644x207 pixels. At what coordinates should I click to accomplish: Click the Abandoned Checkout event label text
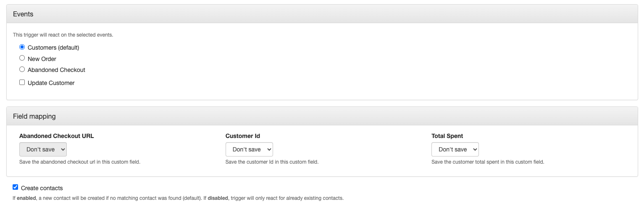(56, 70)
